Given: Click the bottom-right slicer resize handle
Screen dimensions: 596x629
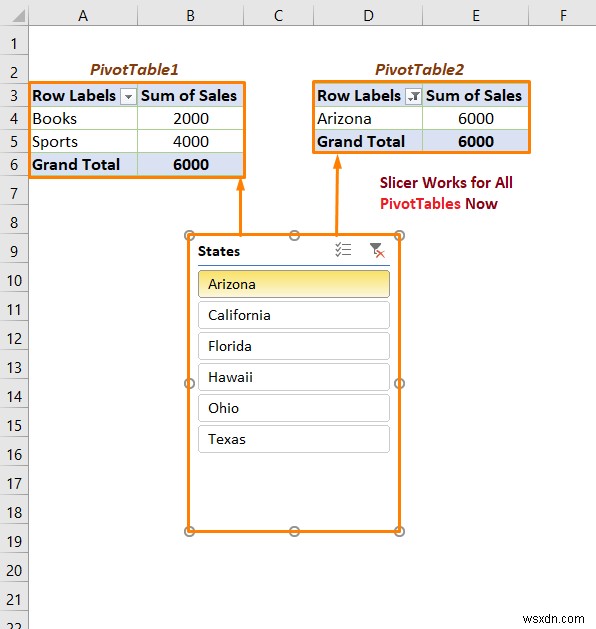Looking at the screenshot, I should click(399, 531).
